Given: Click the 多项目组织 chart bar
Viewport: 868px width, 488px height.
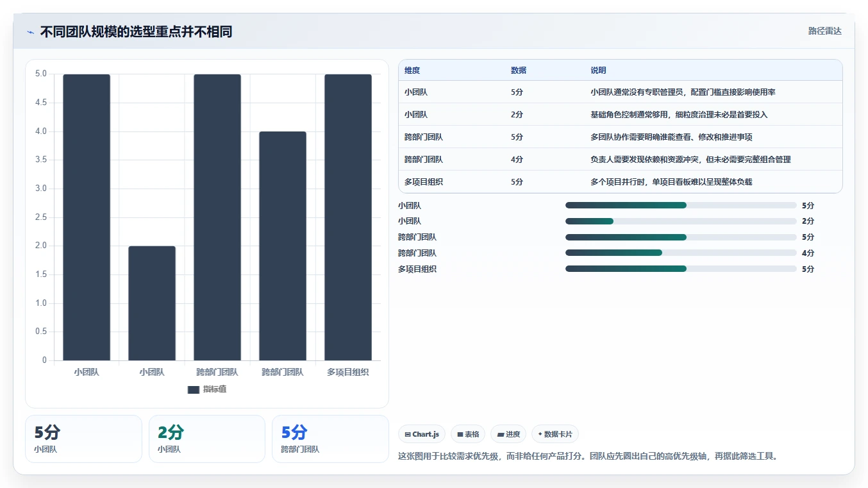Looking at the screenshot, I should [x=348, y=217].
